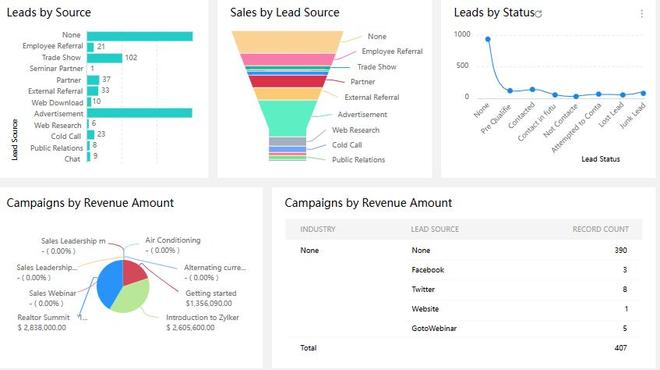Open the Leads by Status three-dot menu

(x=641, y=14)
